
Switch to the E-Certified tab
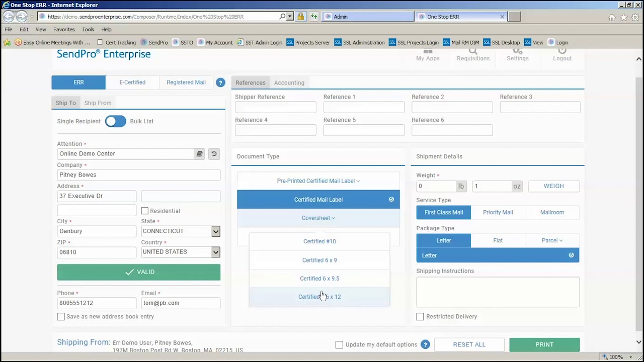pos(132,82)
